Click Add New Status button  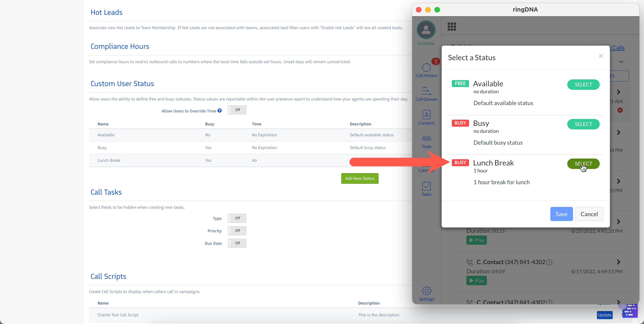tap(360, 178)
